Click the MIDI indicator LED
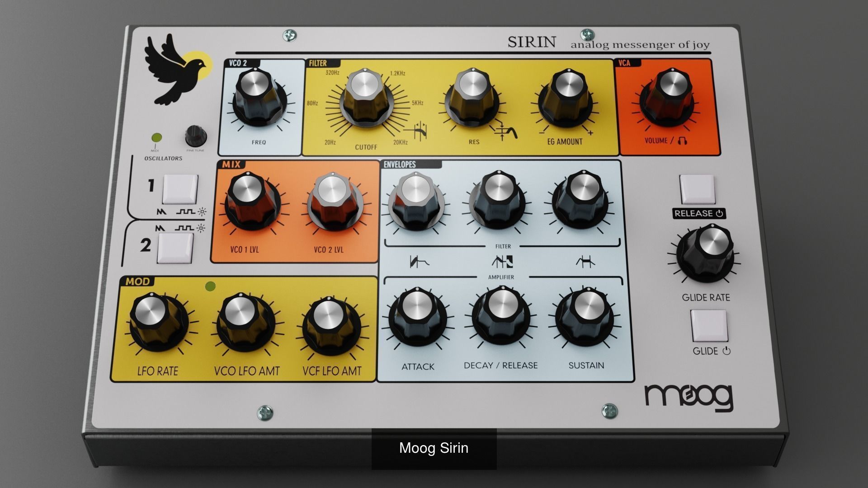 [157, 138]
